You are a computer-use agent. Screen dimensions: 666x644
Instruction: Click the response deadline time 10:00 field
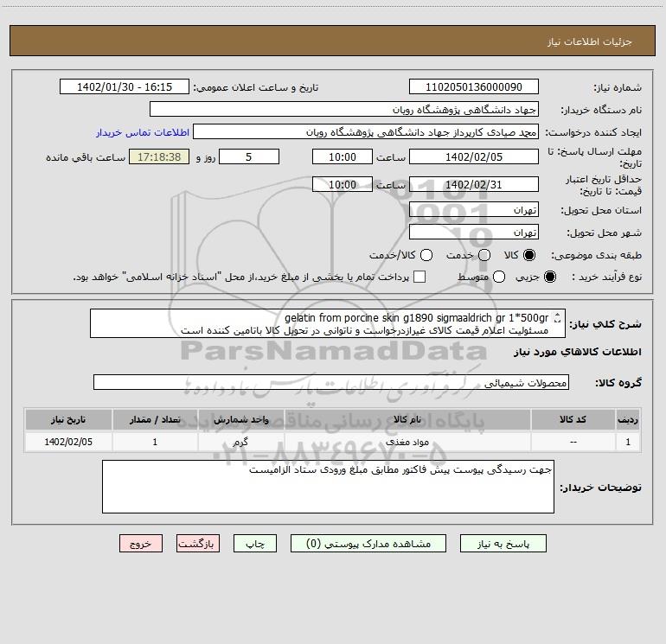(343, 157)
